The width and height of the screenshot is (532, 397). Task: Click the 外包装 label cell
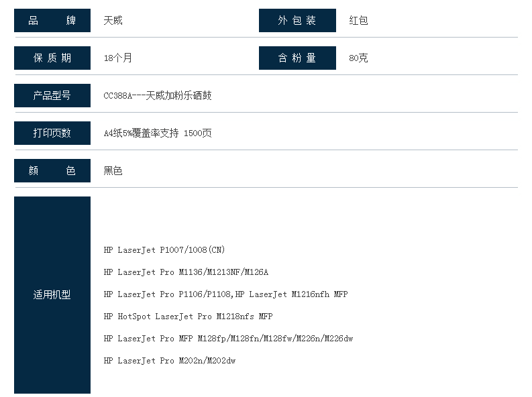[297, 20]
